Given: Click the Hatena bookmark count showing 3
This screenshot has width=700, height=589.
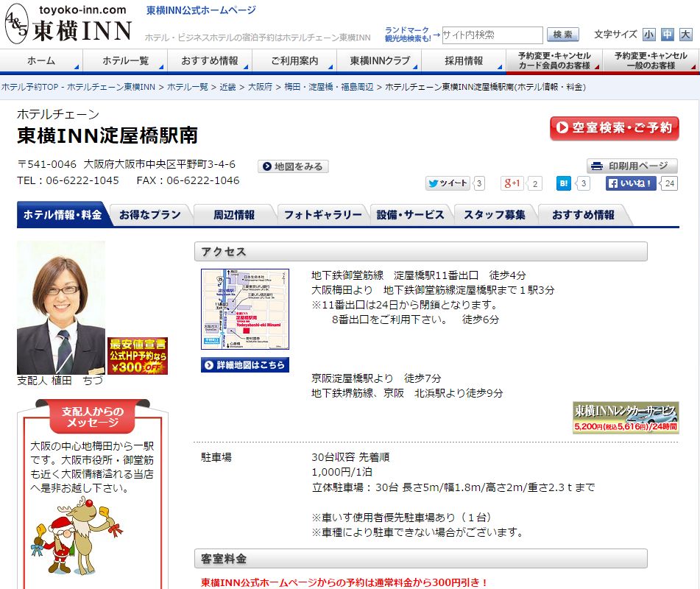Looking at the screenshot, I should point(583,183).
